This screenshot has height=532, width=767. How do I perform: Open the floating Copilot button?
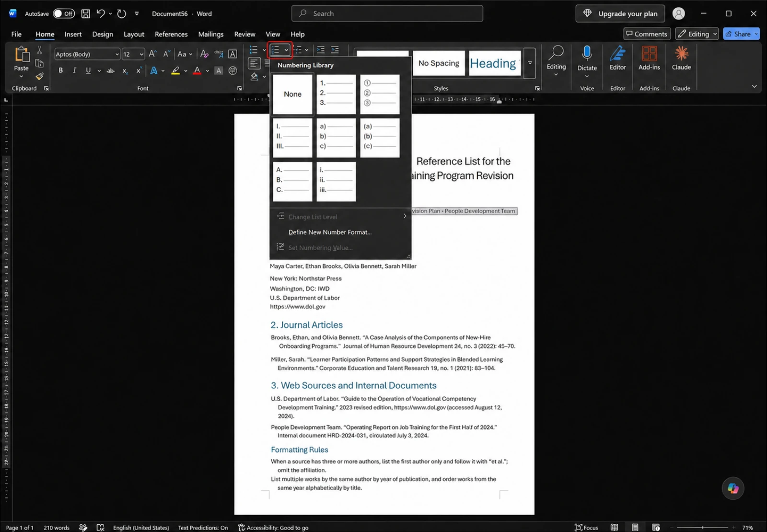pyautogui.click(x=733, y=488)
